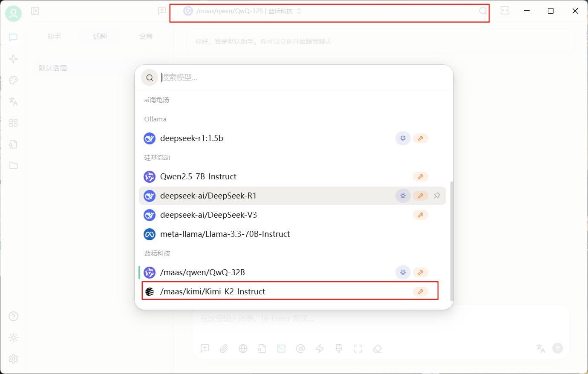Click tool tag on DeepSeek-V3
588x374 pixels.
[421, 215]
